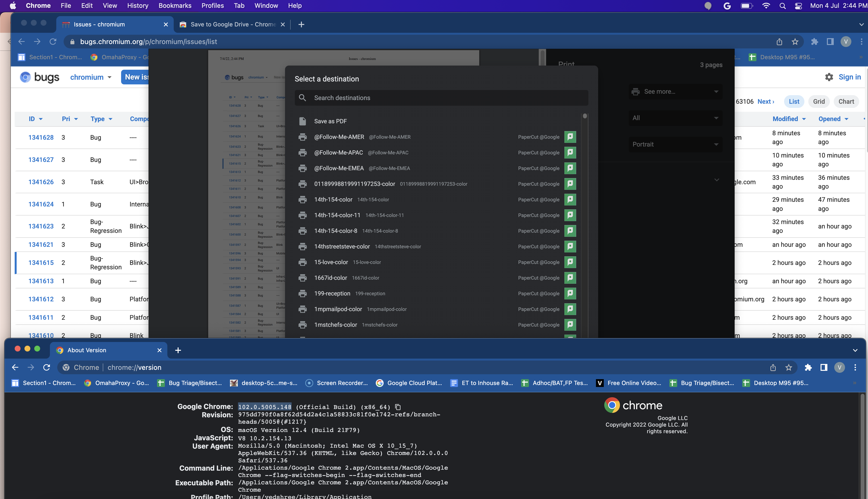Click back arrow in Issues window
The height and width of the screenshot is (499, 868).
[x=22, y=42]
